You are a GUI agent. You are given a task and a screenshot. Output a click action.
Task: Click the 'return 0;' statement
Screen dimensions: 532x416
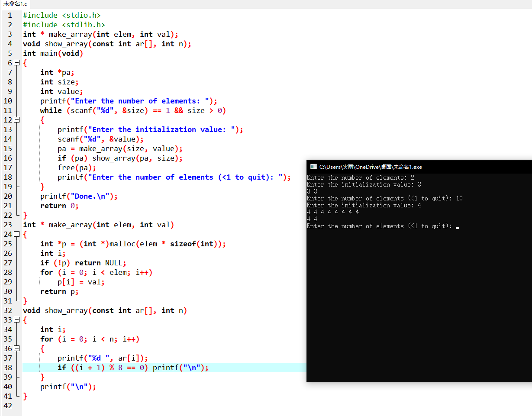coord(60,206)
